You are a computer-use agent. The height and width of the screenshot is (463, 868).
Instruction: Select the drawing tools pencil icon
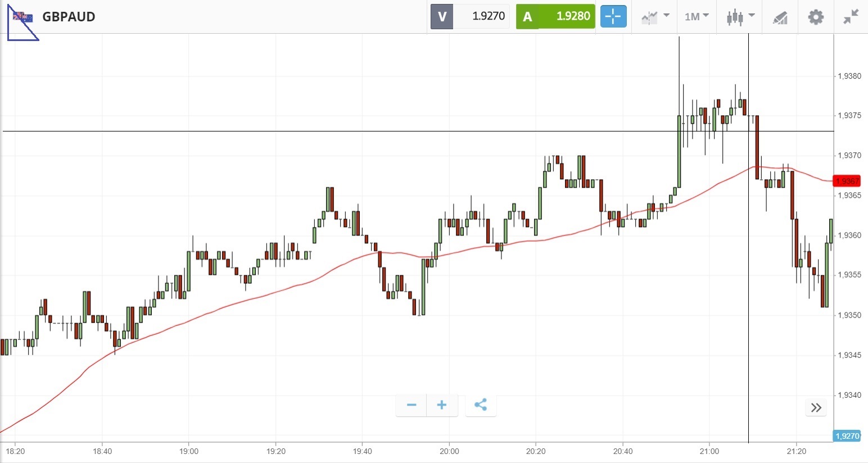click(x=780, y=17)
